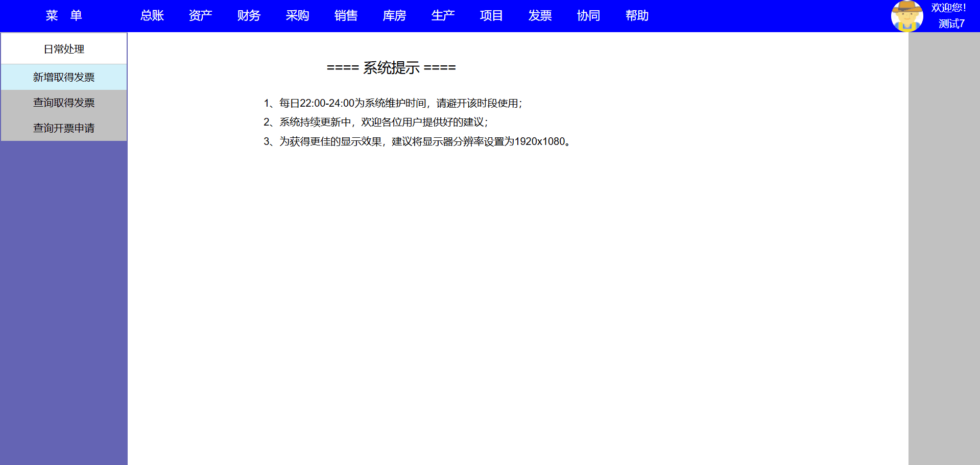This screenshot has height=465, width=980.
Task: Click the 测试7 username text
Action: [x=951, y=23]
